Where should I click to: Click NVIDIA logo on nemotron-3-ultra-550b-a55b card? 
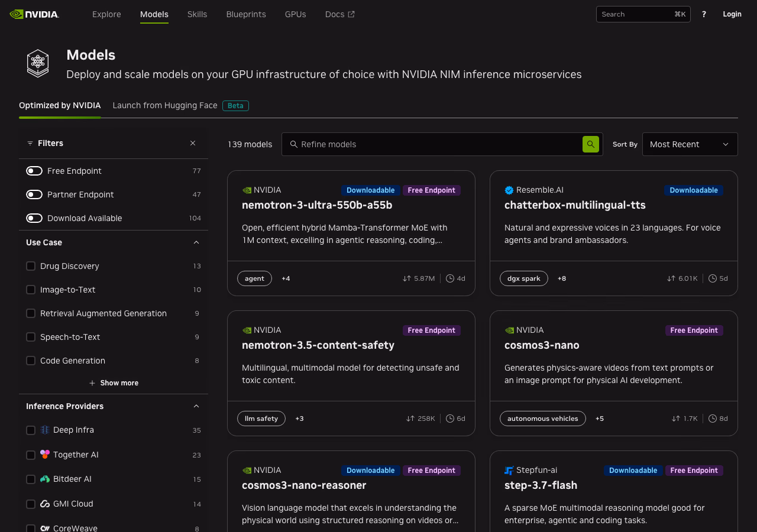(x=247, y=190)
